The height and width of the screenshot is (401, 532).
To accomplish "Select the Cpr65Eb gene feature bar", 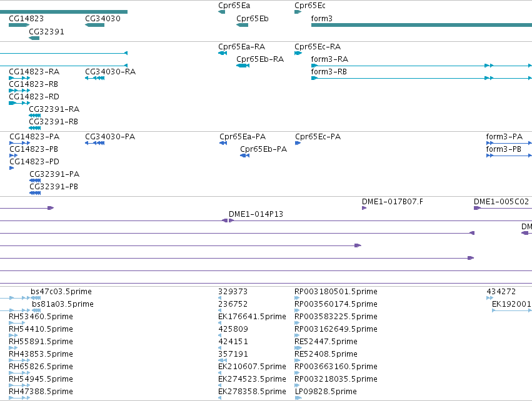I will (243, 25).
